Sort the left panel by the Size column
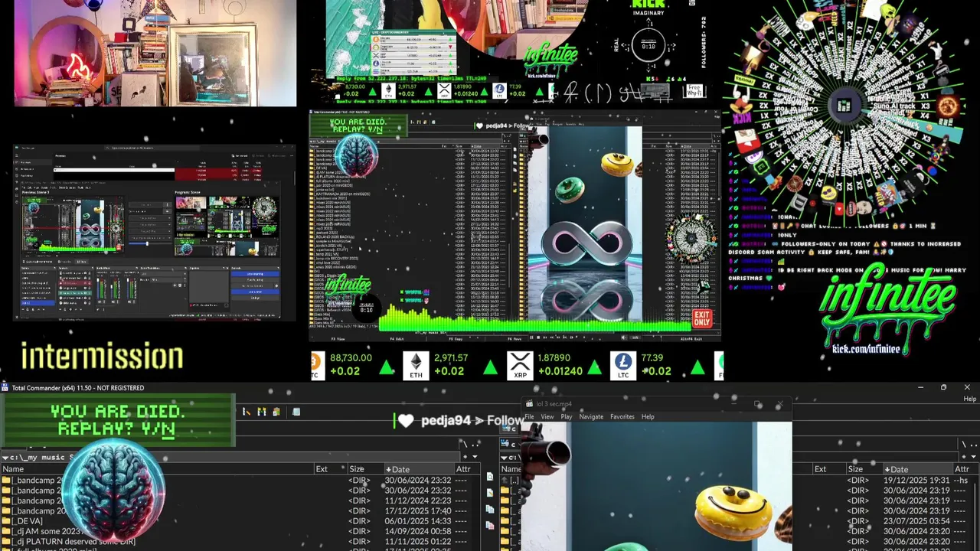The height and width of the screenshot is (551, 980). [364, 469]
